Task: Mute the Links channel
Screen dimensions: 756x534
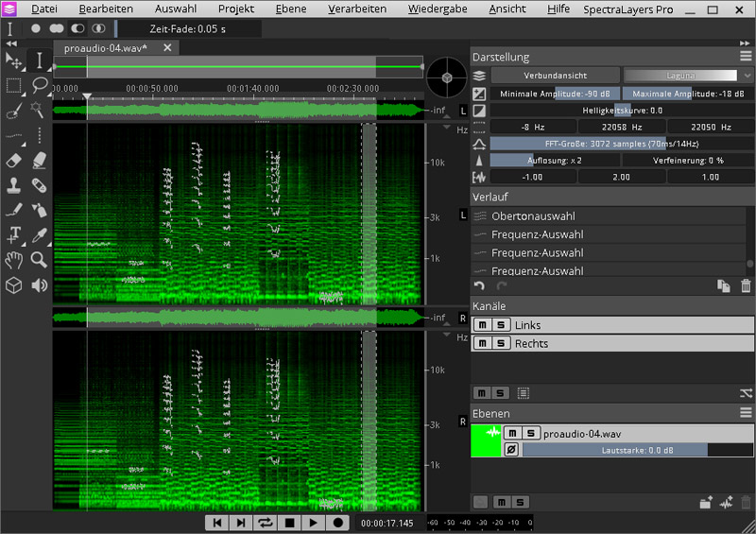Action: pyautogui.click(x=481, y=325)
